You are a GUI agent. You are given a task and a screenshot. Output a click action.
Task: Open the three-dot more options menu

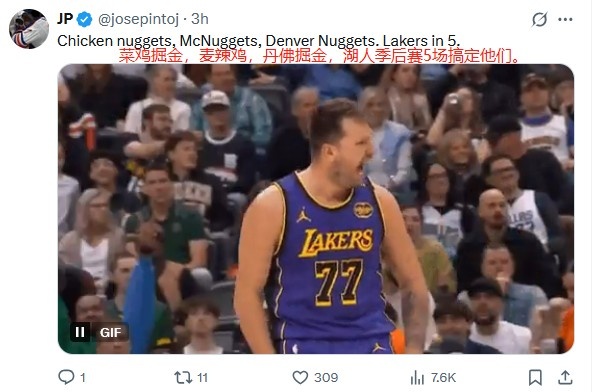565,19
